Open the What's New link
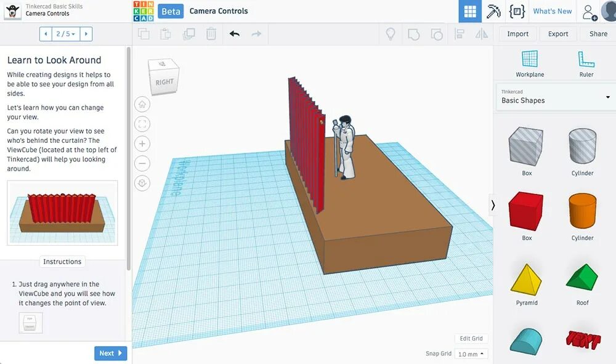The width and height of the screenshot is (616, 364). (553, 11)
